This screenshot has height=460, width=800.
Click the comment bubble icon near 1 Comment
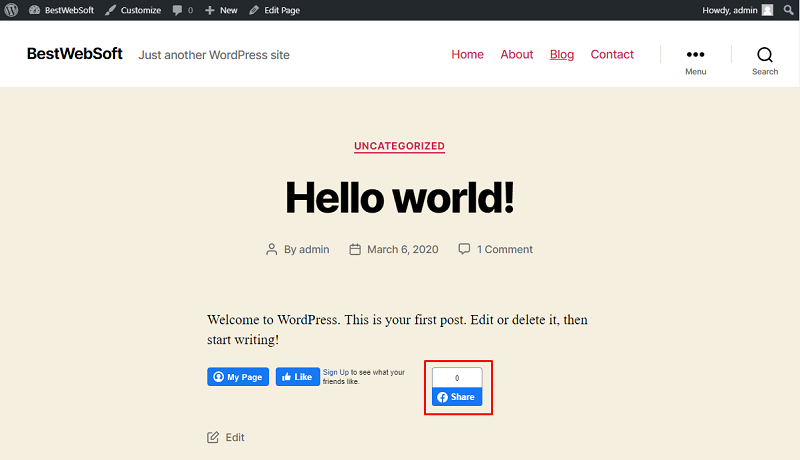tap(464, 249)
